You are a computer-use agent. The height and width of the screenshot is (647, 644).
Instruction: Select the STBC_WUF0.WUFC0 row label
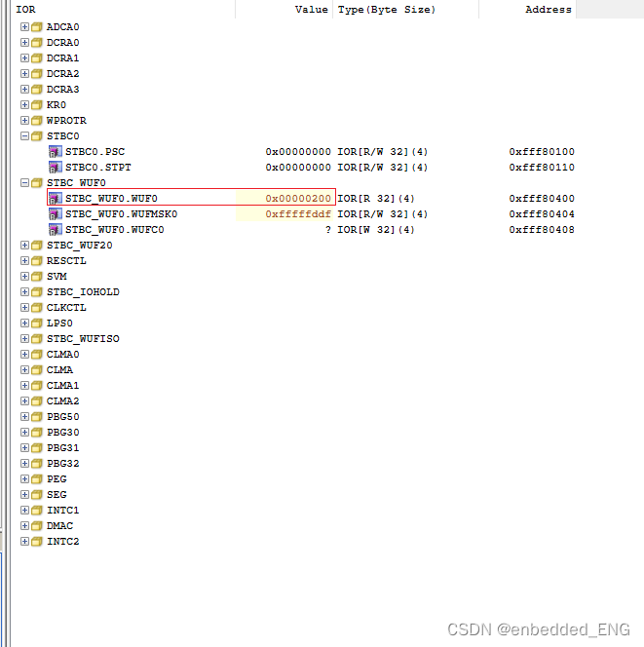point(115,230)
